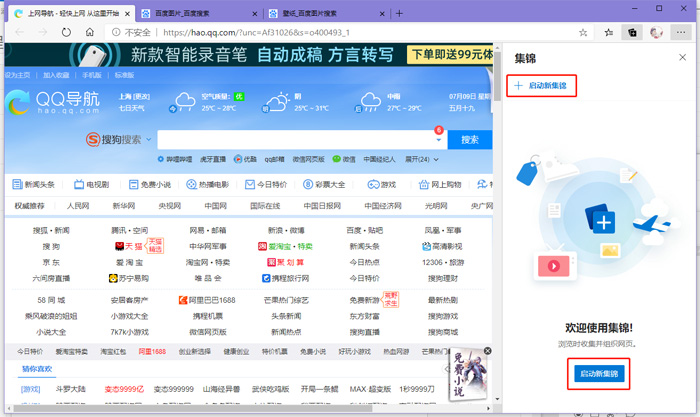Go back using the browser back arrow
The width and height of the screenshot is (700, 417).
(x=20, y=32)
